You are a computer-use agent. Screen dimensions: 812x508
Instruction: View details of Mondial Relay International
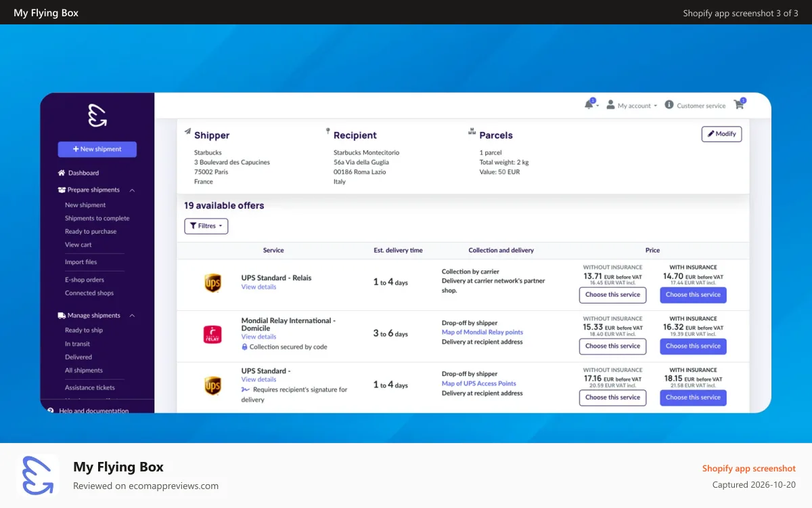point(258,337)
